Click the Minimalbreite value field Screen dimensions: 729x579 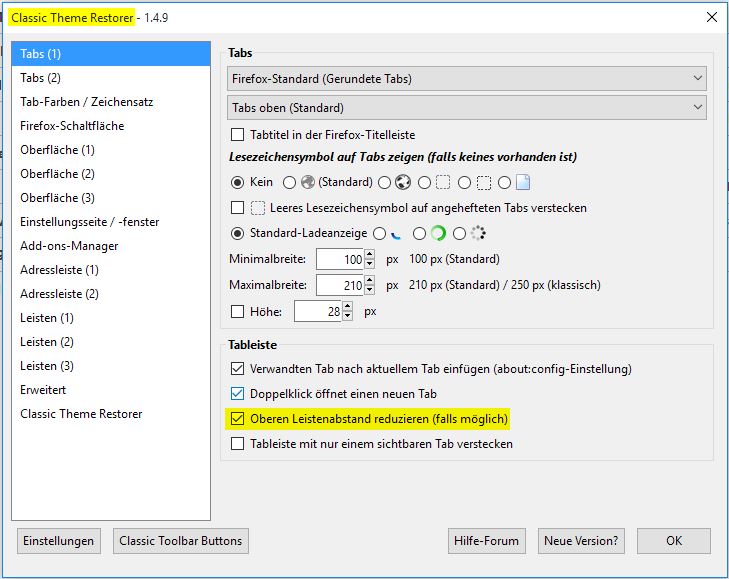click(x=340, y=259)
